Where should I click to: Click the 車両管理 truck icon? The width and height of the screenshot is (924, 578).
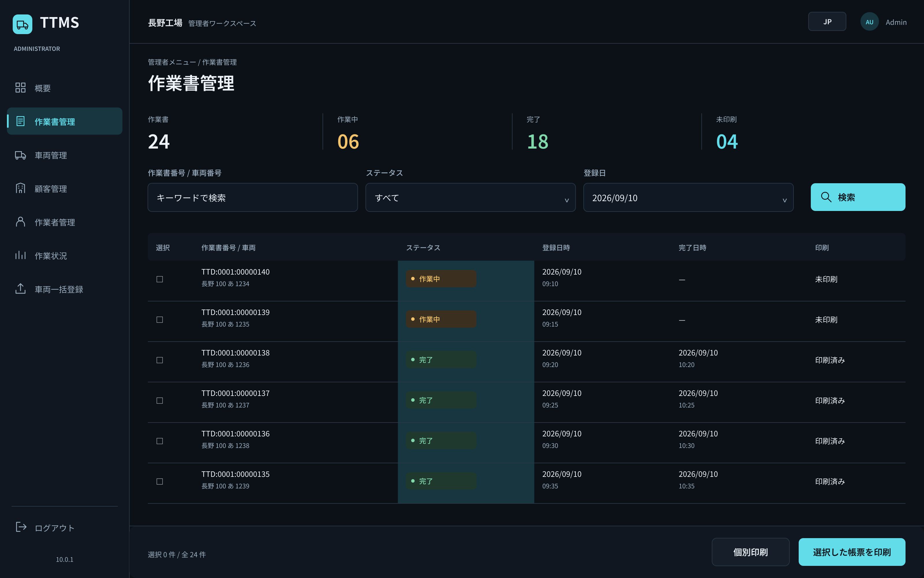(20, 155)
